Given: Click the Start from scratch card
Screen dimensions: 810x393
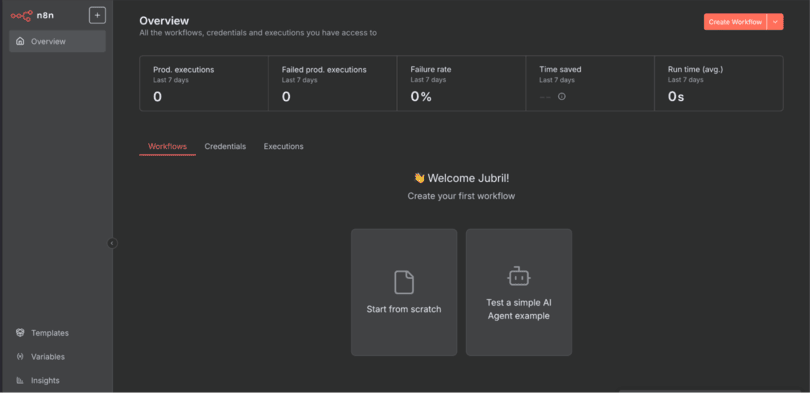Looking at the screenshot, I should pyautogui.click(x=404, y=292).
